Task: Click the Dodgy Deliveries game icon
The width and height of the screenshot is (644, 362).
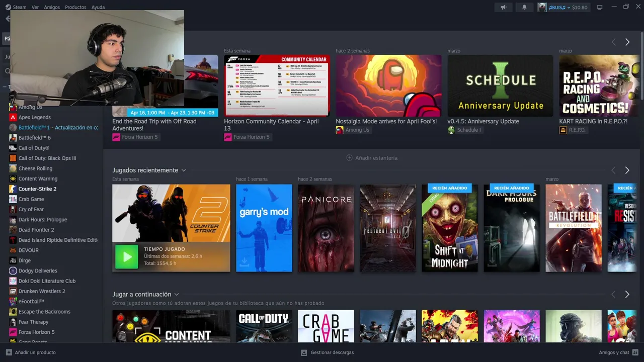Action: pos(13,270)
